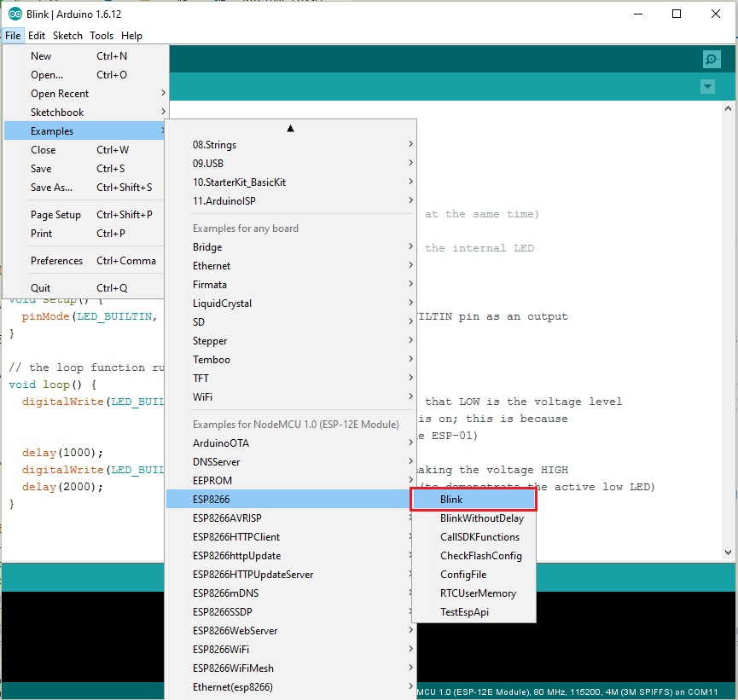Expand the 10.StarterKit_BasicKit examples
The image size is (738, 700).
click(291, 182)
